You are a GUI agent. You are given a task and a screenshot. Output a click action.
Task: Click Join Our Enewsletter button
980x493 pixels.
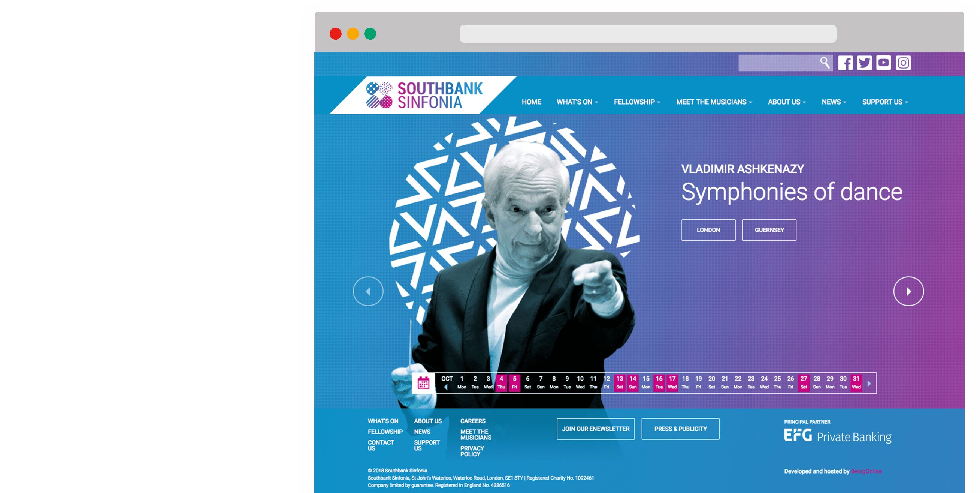pyautogui.click(x=595, y=429)
